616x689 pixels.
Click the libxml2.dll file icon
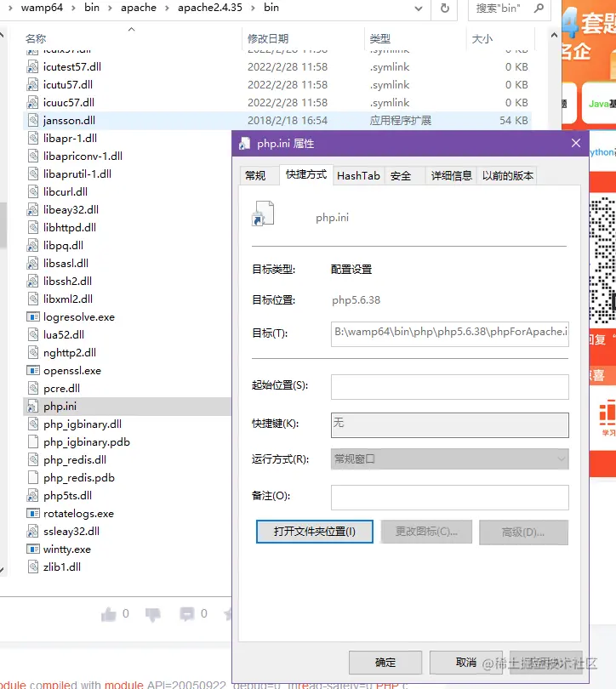(x=32, y=299)
